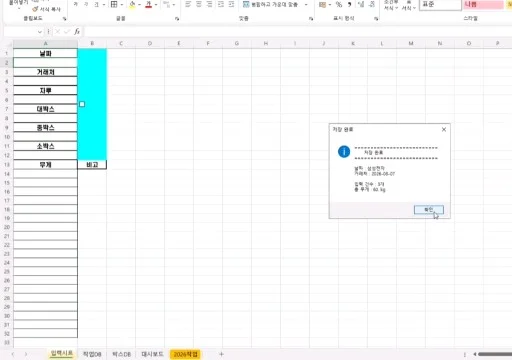Select the 표준 cell style

point(440,5)
